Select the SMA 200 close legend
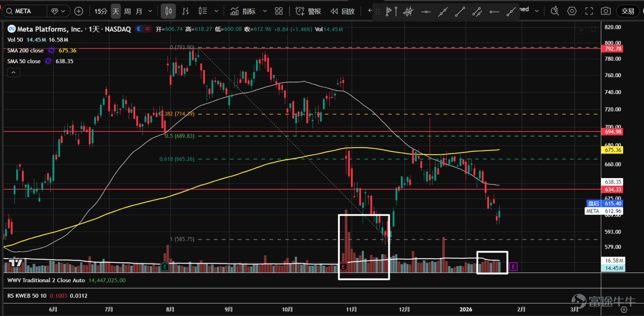This screenshot has width=644, height=316. [25, 51]
